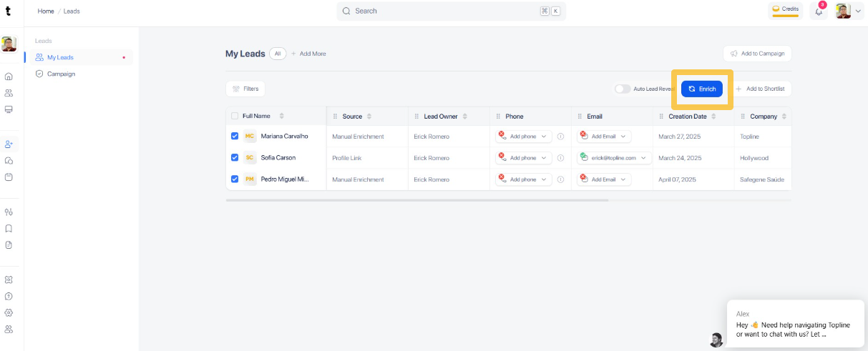Open the home icon in the sidebar
Image resolution: width=868 pixels, height=351 pixels.
[x=9, y=76]
